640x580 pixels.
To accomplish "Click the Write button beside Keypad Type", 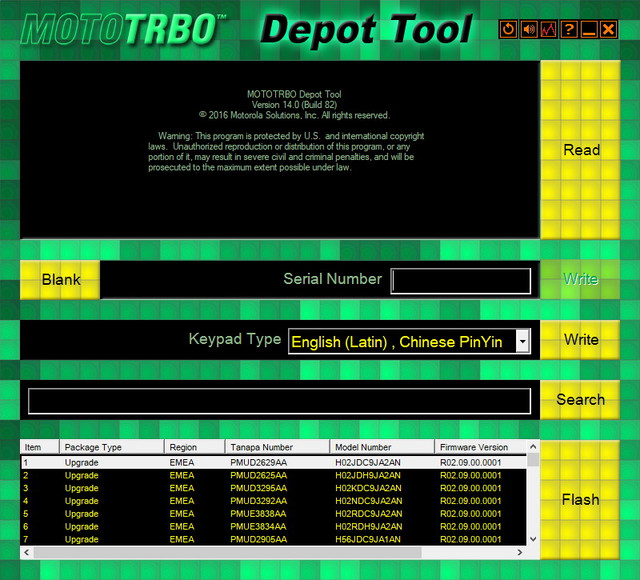I will pyautogui.click(x=580, y=340).
